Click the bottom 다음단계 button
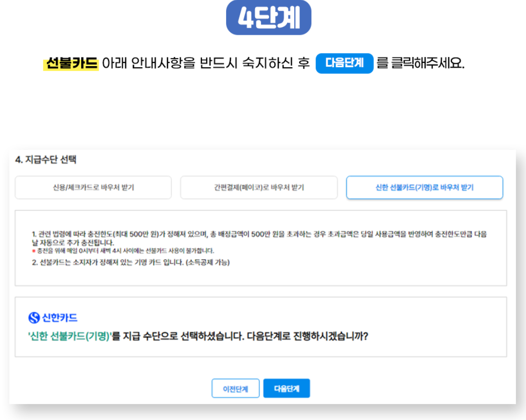 pyautogui.click(x=286, y=389)
